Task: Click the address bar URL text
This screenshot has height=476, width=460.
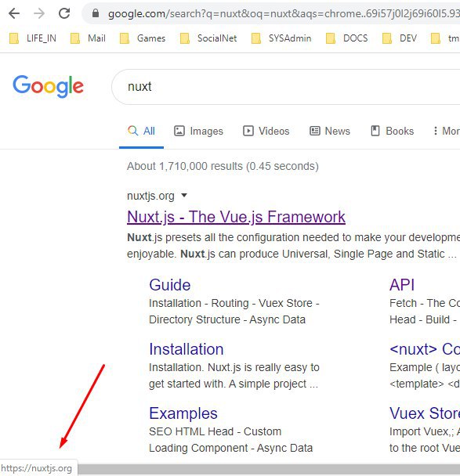Action: point(284,13)
